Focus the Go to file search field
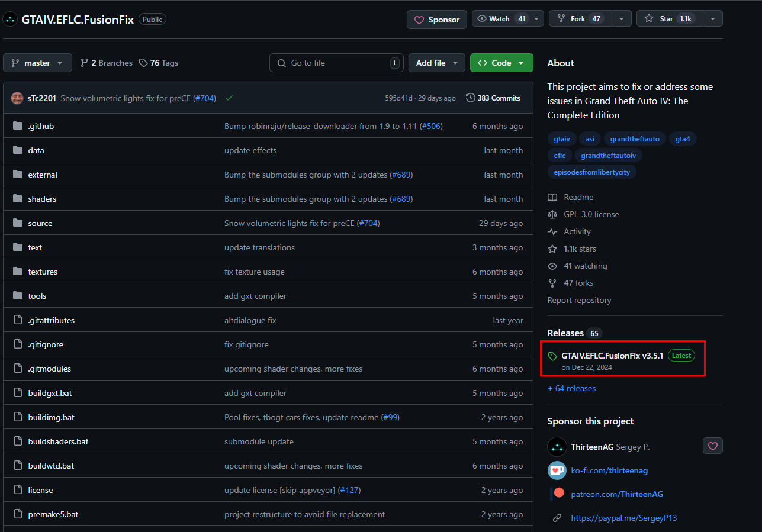Viewport: 762px width, 532px height. (x=336, y=63)
